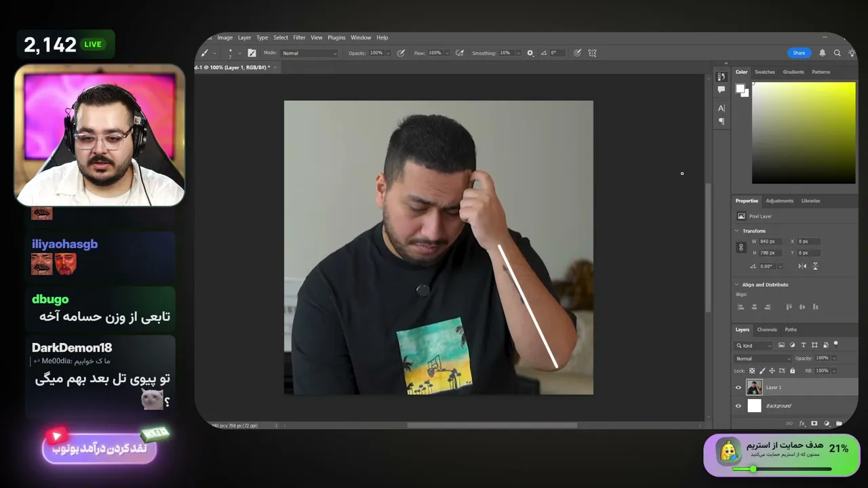Viewport: 868px width, 488px height.
Task: Pick a color in the yellow color field
Action: tap(804, 133)
